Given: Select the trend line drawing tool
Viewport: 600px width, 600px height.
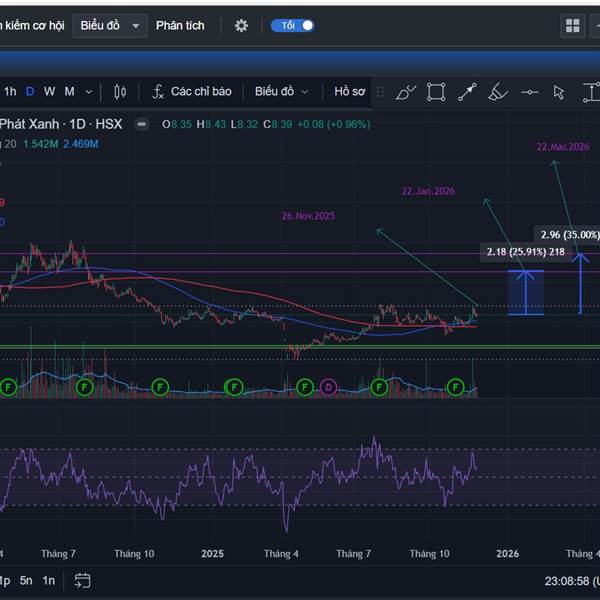Looking at the screenshot, I should (x=467, y=92).
